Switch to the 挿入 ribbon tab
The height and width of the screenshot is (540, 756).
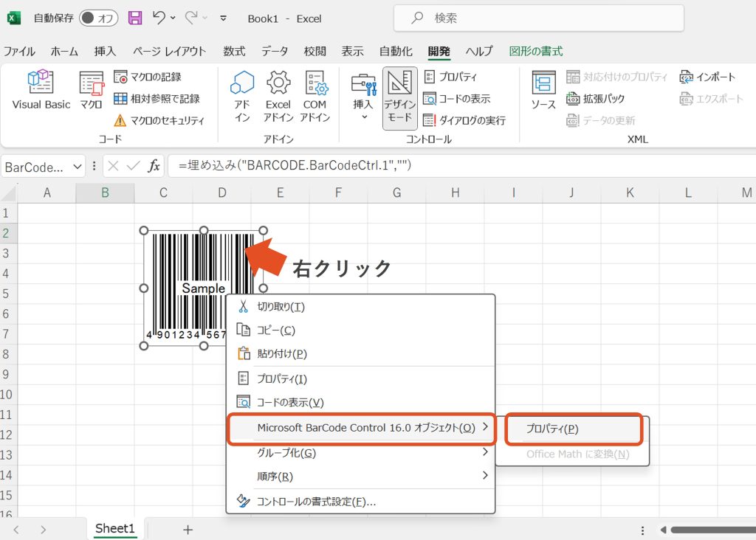pos(105,52)
